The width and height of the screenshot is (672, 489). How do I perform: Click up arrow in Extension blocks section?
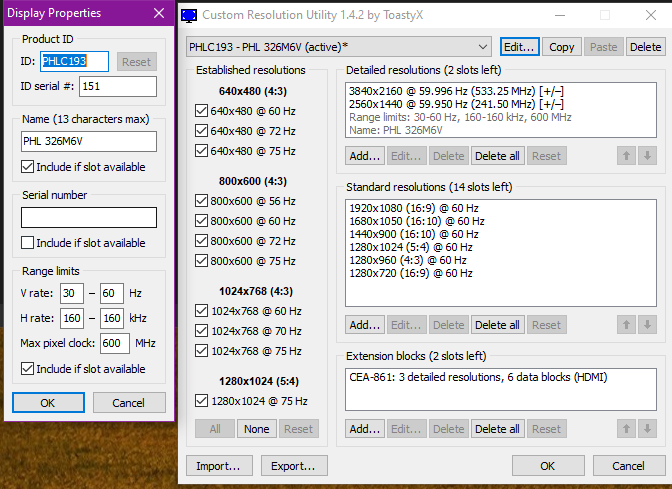click(x=626, y=429)
